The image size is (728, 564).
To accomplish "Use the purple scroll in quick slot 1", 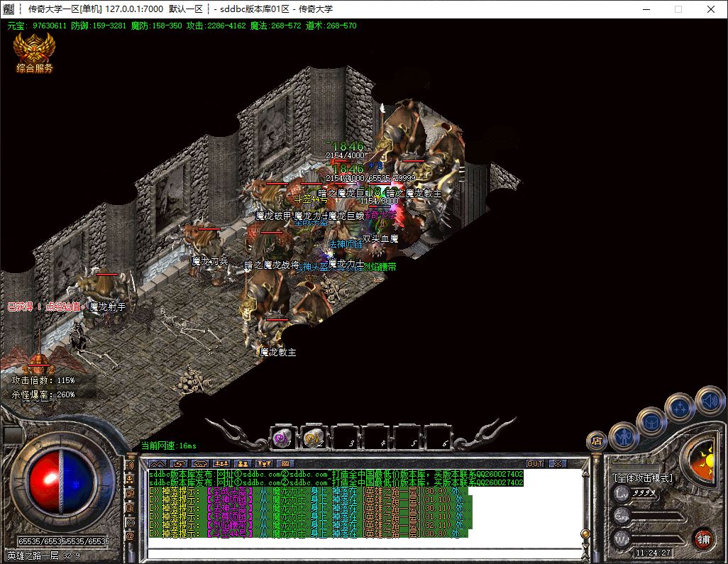I will click(282, 438).
